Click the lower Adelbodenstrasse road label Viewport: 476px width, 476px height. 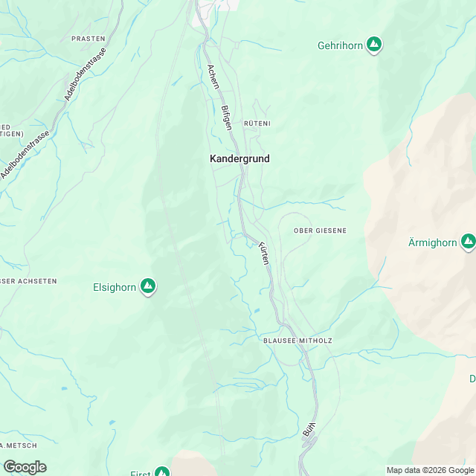(x=25, y=155)
